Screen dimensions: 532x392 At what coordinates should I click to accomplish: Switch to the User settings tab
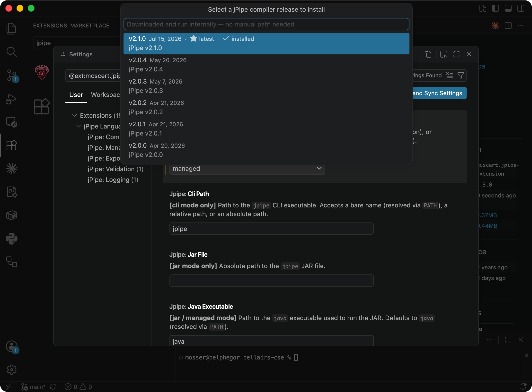coord(76,95)
